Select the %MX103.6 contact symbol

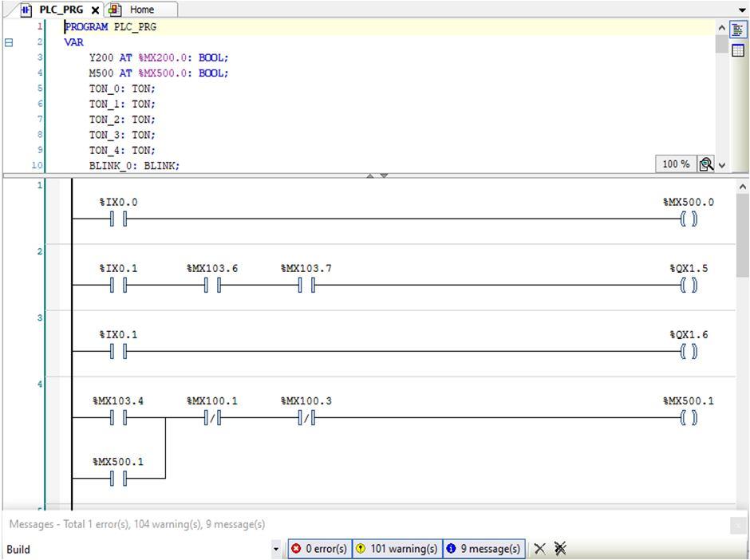click(212, 286)
